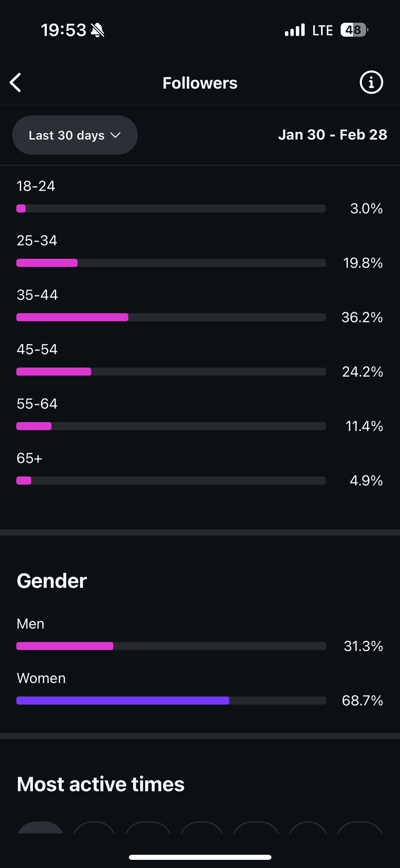Tap the battery level indicator
400x868 pixels.
pos(354,30)
